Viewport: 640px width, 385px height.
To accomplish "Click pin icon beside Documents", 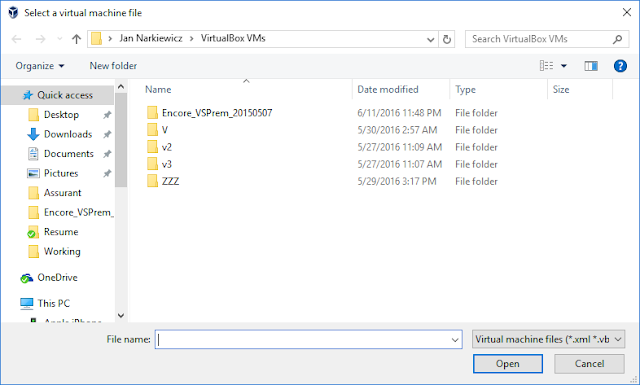I will coord(107,154).
